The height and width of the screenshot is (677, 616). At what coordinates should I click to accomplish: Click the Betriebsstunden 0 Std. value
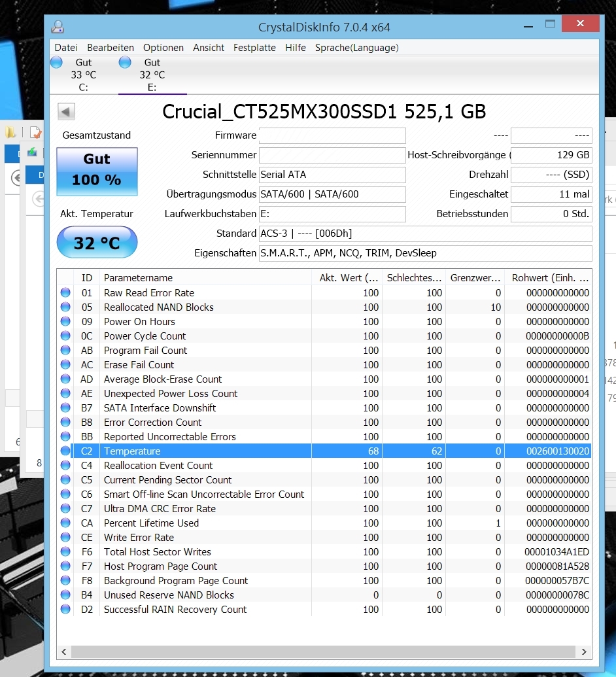coord(551,214)
